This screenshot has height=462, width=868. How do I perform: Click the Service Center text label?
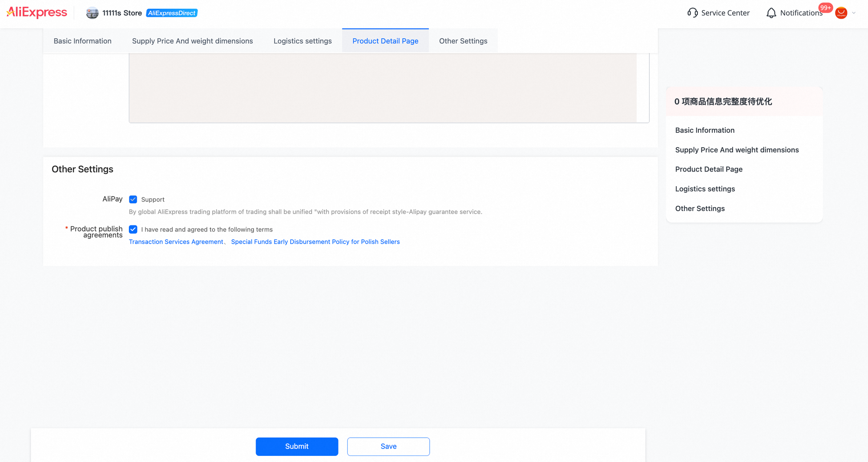pos(725,13)
